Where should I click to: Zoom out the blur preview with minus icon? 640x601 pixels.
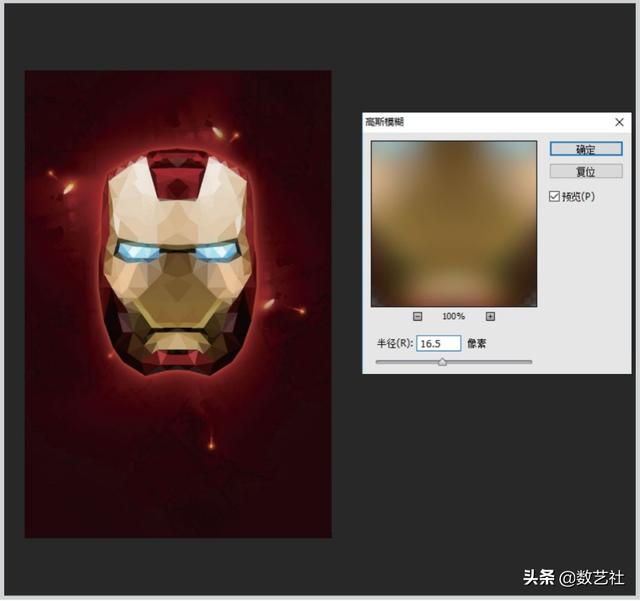point(417,316)
